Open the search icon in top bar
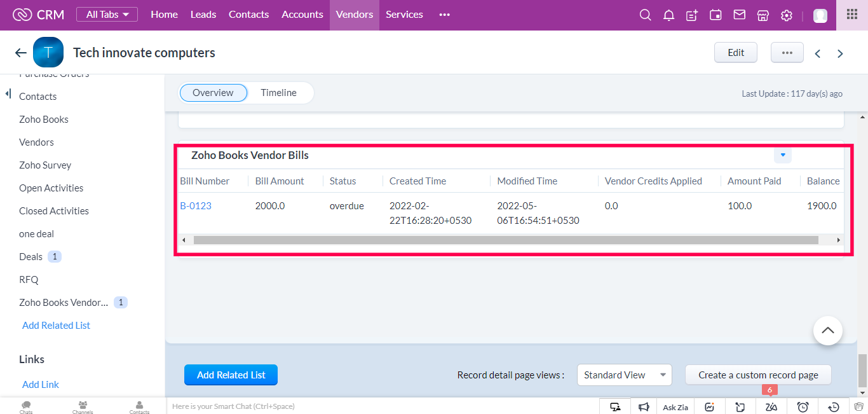This screenshot has height=414, width=868. pos(645,15)
